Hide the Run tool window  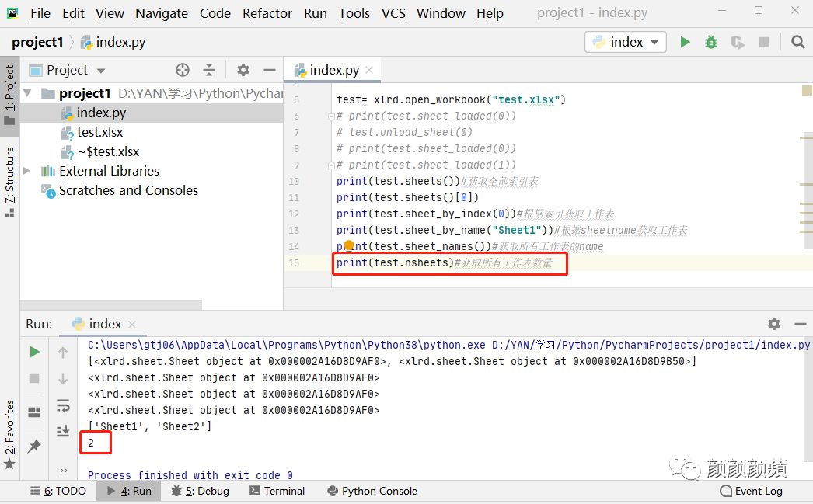coord(800,324)
